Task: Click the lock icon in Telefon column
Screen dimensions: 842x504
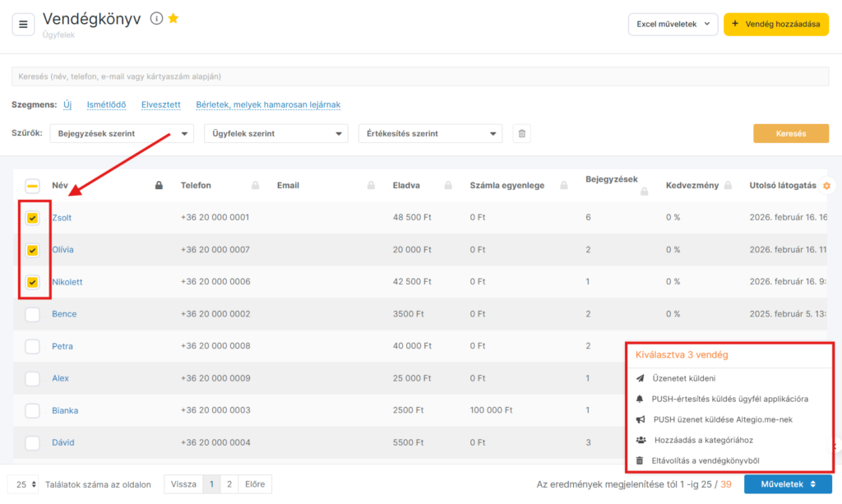Action: (x=256, y=186)
